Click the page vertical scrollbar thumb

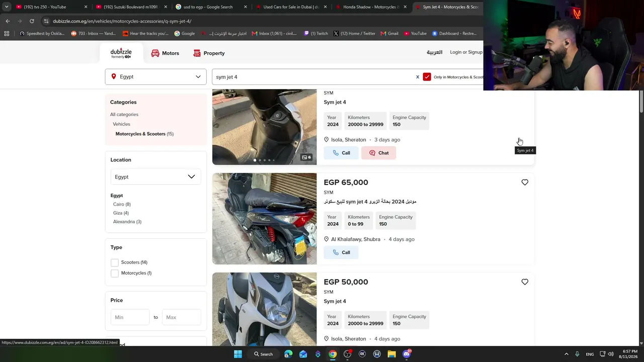pos(641,102)
